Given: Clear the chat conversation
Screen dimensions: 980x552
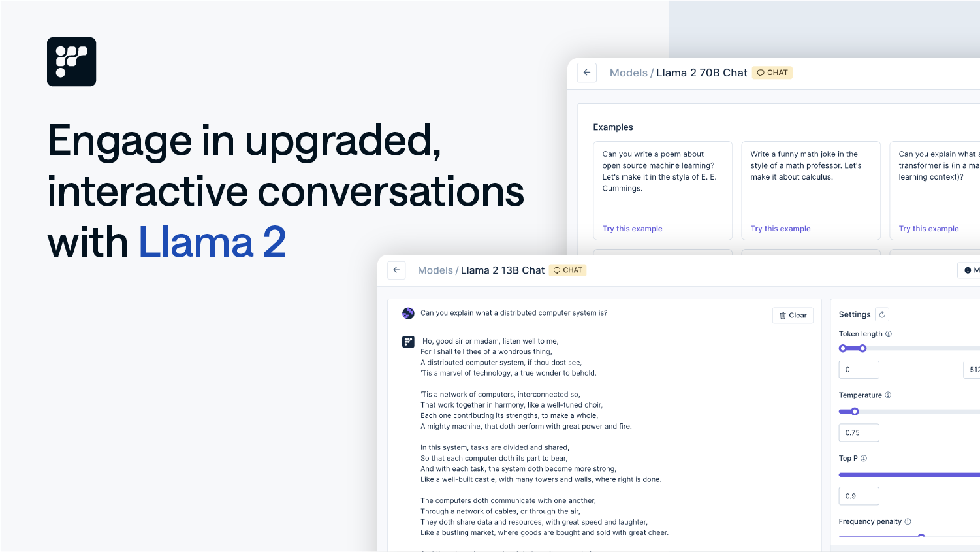Looking at the screenshot, I should [793, 315].
